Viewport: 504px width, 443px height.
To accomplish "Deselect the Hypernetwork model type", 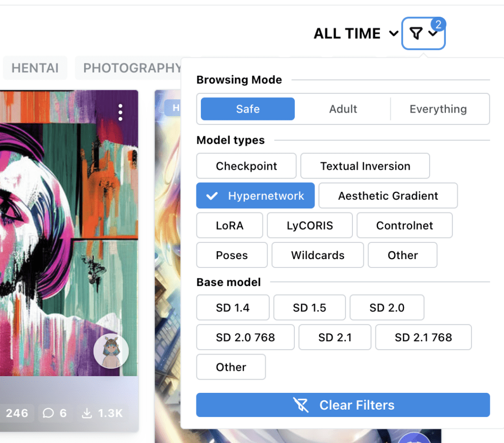I will [x=255, y=196].
